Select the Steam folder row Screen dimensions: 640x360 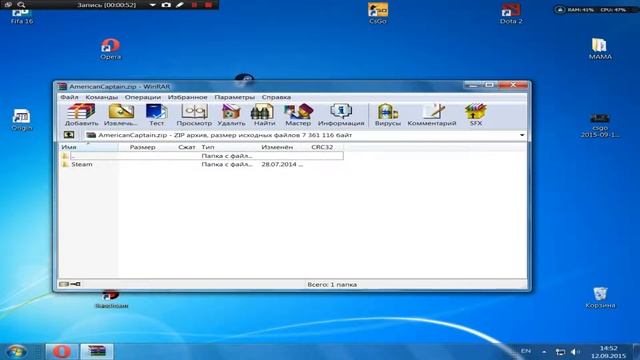pos(202,164)
